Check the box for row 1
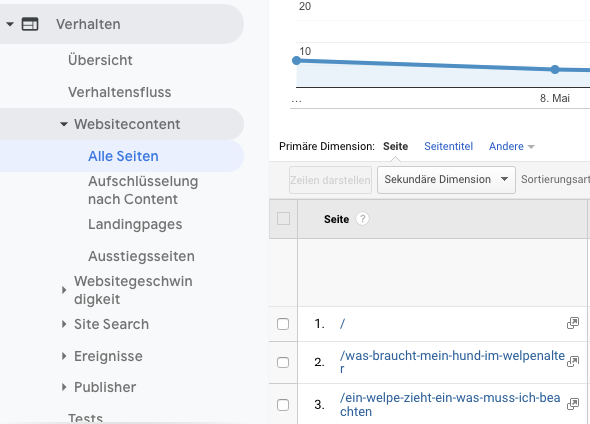This screenshot has width=590, height=424. [283, 324]
